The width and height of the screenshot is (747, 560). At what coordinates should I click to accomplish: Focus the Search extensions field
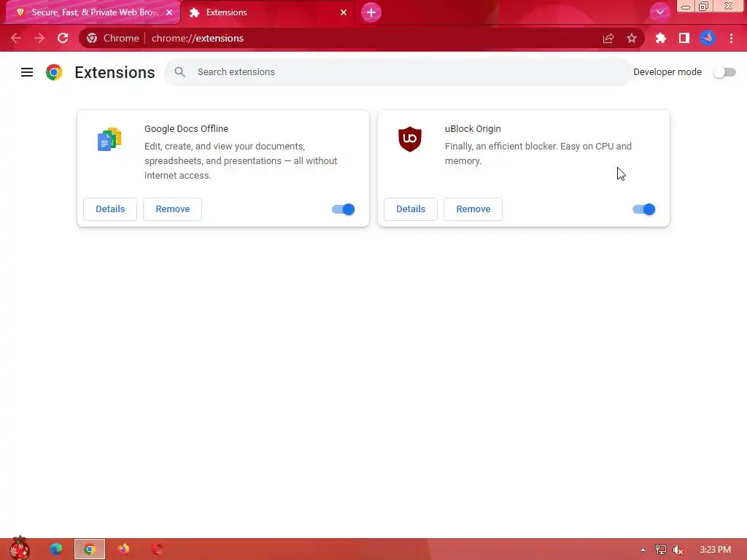pos(398,72)
